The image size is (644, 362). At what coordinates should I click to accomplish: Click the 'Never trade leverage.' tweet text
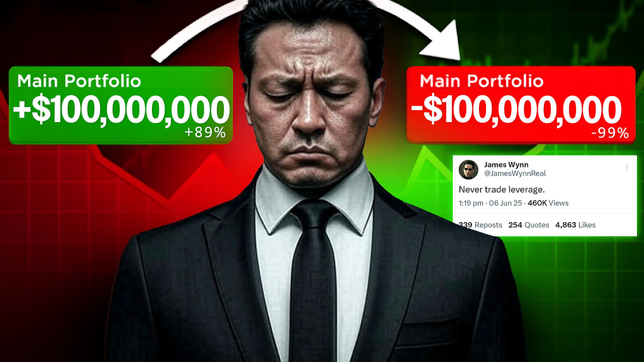pos(502,190)
